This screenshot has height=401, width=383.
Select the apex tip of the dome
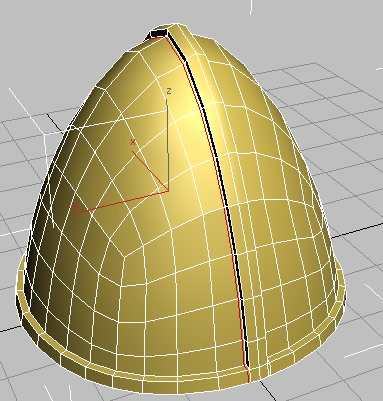point(173,27)
